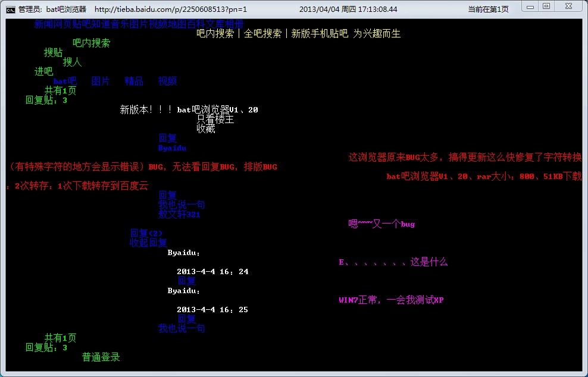Click '共有1页' above the thread title
This screenshot has width=588, height=377.
[60, 90]
